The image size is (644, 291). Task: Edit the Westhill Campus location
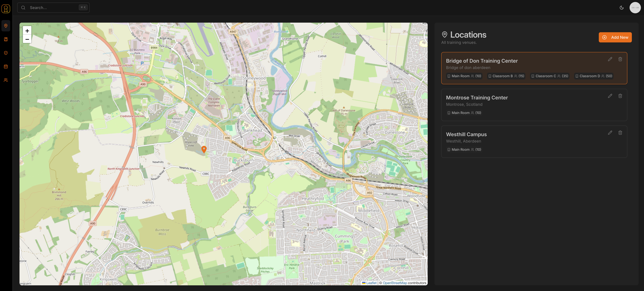click(x=610, y=133)
